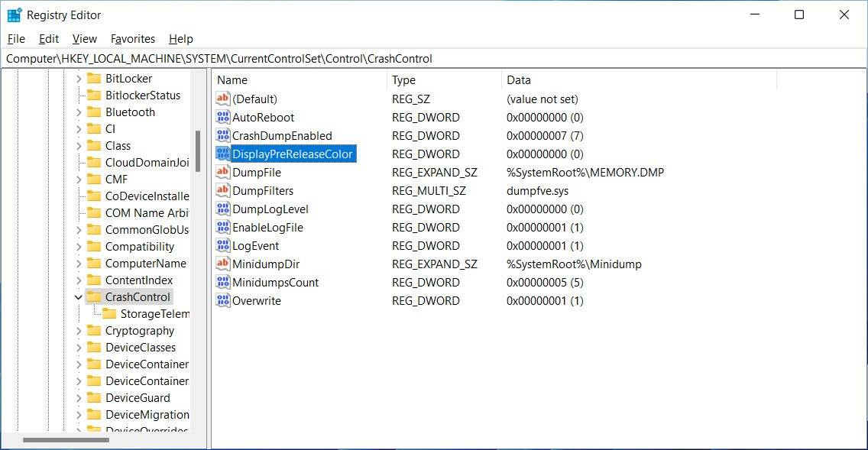Click the DWORD icon beside MinidumpsCount
868x450 pixels.
tap(223, 282)
